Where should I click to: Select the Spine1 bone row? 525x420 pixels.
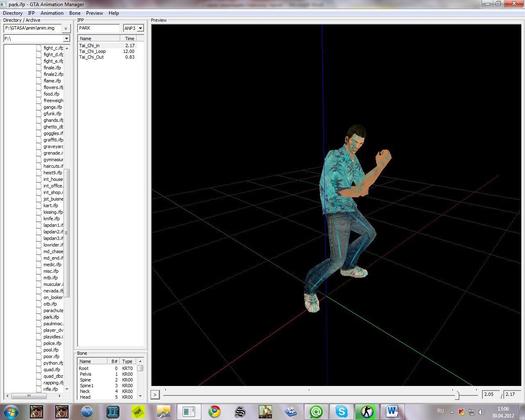pos(107,386)
